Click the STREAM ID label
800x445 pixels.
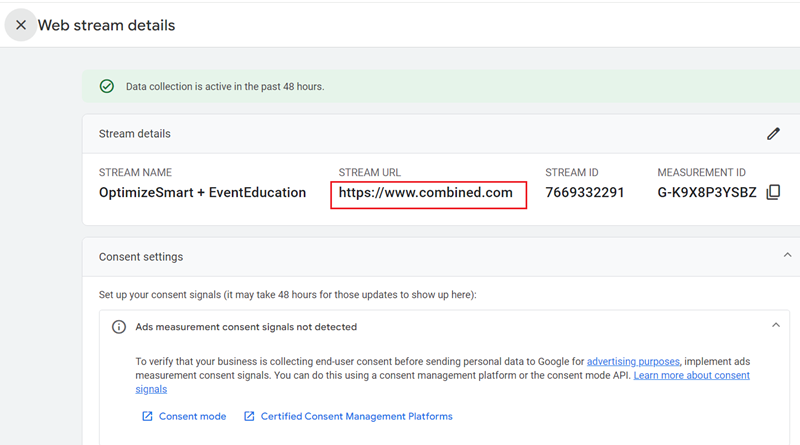[x=571, y=172]
